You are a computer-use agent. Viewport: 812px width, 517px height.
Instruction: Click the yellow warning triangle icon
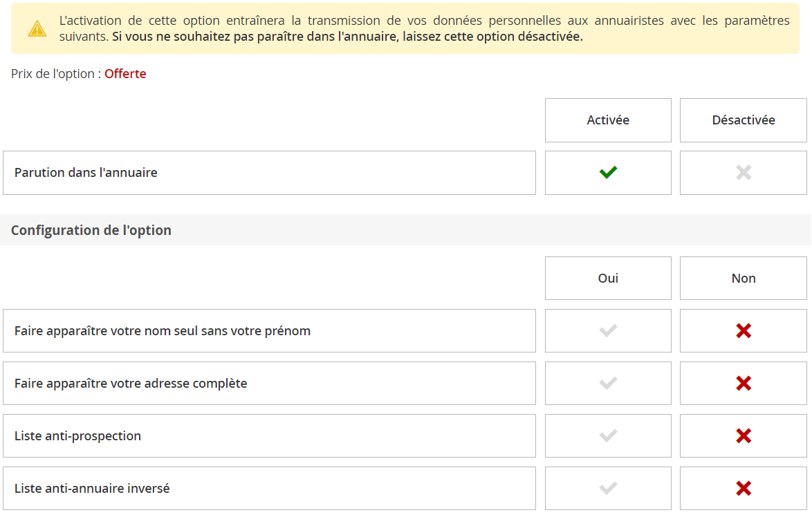[x=37, y=28]
